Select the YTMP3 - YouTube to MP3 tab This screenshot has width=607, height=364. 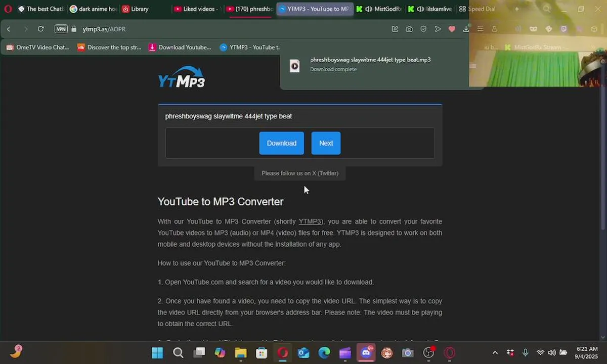coord(315,9)
